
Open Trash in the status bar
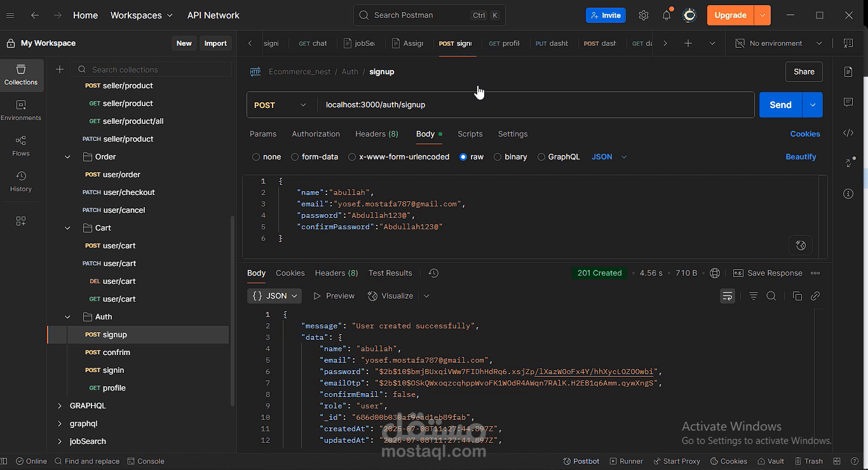tap(808, 461)
